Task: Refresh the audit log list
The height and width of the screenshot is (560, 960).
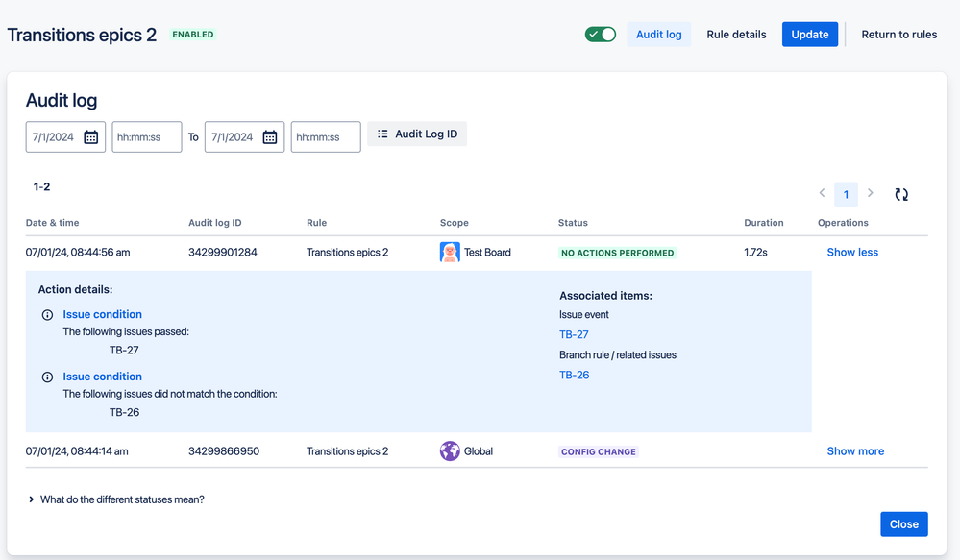Action: [901, 194]
